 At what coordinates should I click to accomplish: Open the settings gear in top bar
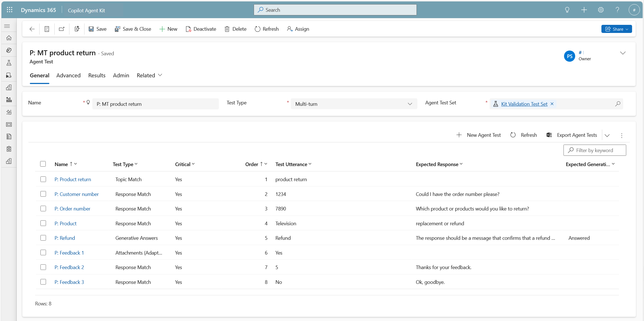click(x=601, y=10)
